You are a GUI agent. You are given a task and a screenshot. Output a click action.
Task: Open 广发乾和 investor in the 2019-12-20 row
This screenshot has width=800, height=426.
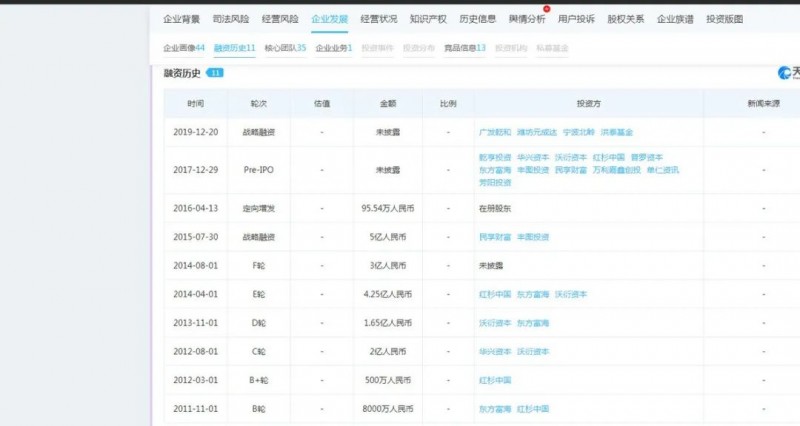(495, 132)
